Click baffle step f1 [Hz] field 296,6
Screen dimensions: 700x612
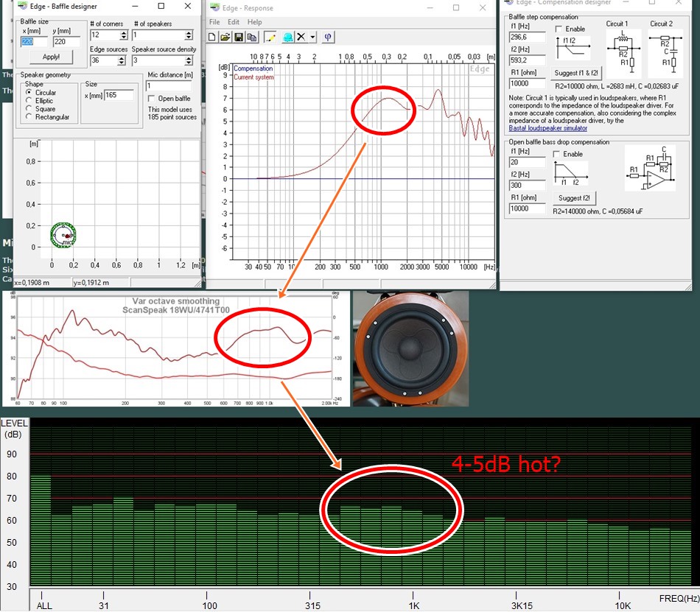coord(528,37)
